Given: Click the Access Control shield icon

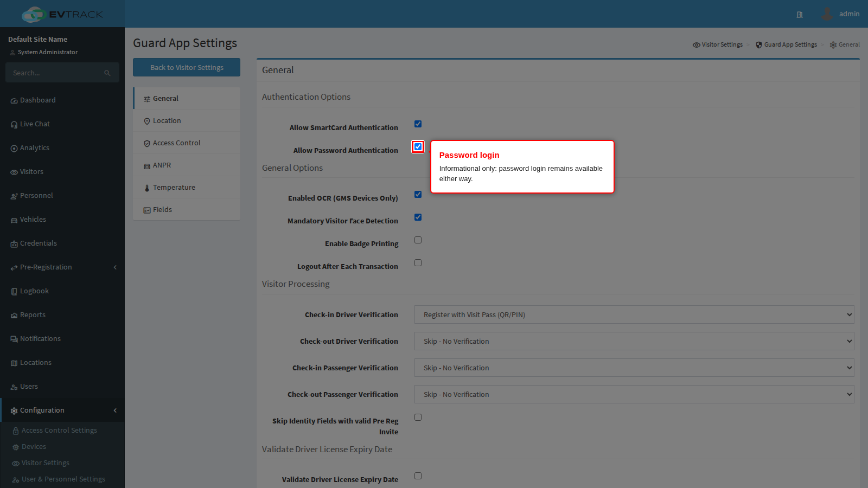Looking at the screenshot, I should coord(147,144).
